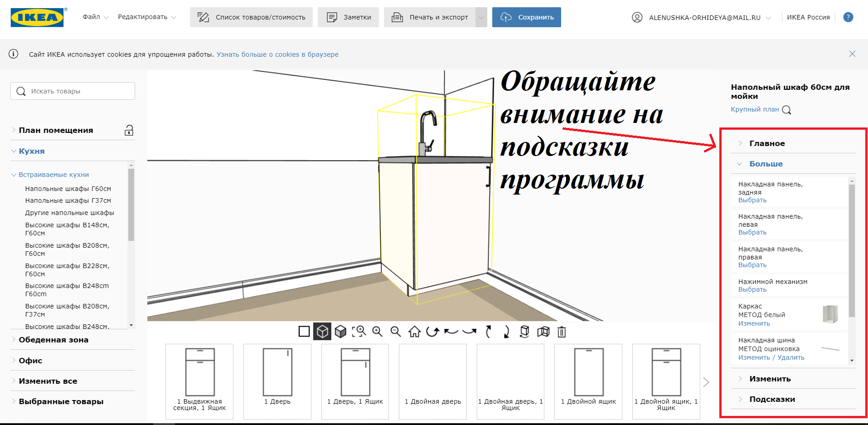868x425 pixels.
Task: Open the Файл menu
Action: pyautogui.click(x=95, y=17)
